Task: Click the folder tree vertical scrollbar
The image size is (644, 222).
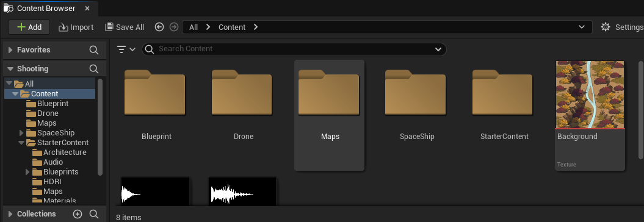Action: (99, 127)
